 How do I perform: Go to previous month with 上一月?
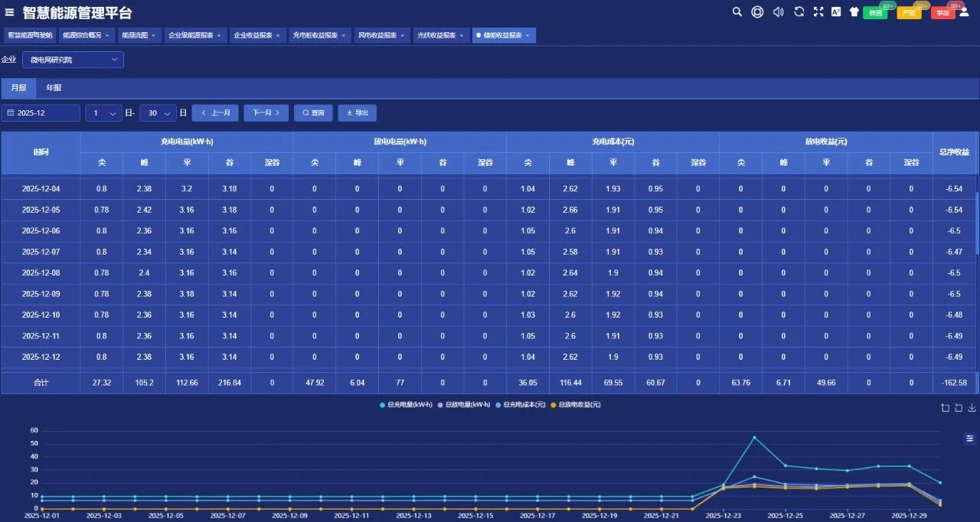215,113
